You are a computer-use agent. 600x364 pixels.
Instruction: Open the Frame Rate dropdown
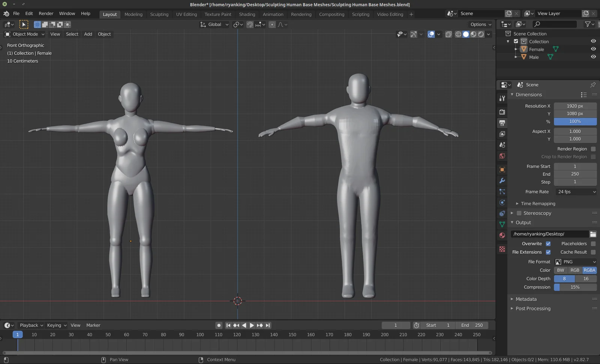576,192
